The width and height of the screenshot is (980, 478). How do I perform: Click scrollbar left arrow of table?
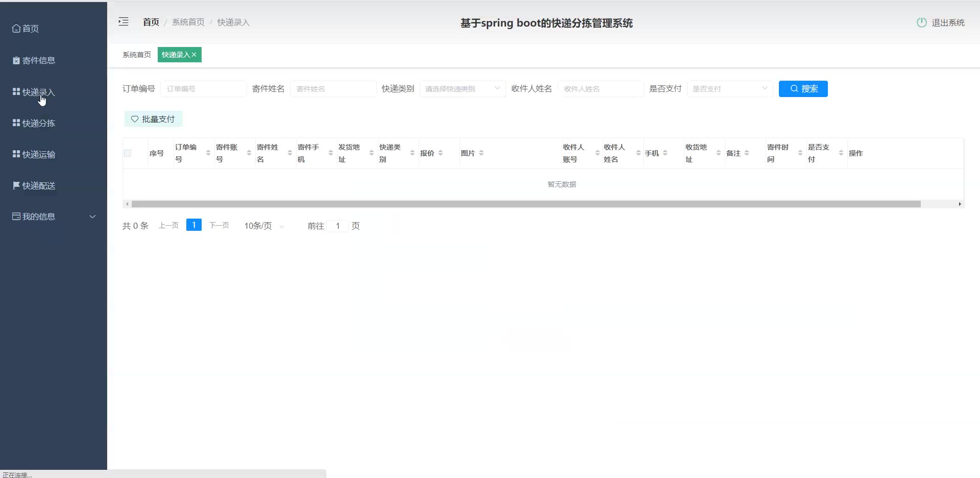(x=127, y=204)
